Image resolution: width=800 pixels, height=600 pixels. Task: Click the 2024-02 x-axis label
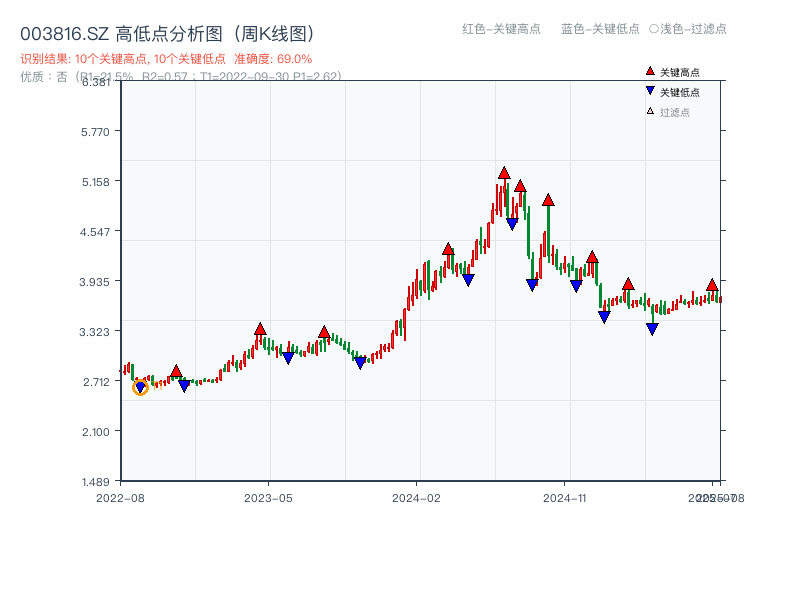[x=416, y=498]
